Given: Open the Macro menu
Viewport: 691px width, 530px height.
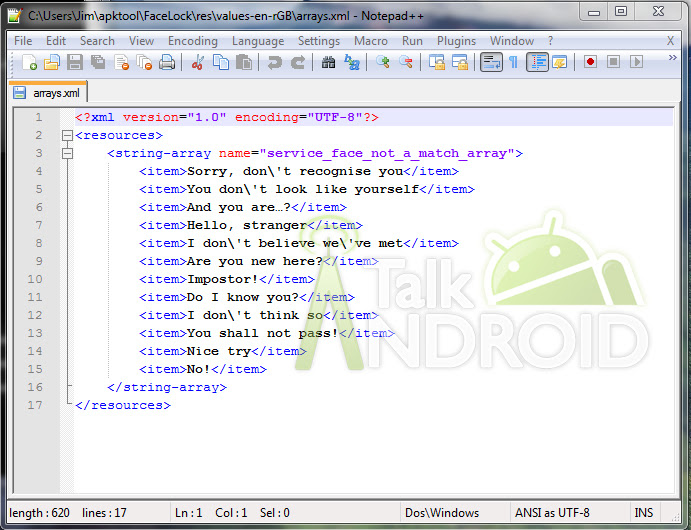Looking at the screenshot, I should click(x=371, y=41).
